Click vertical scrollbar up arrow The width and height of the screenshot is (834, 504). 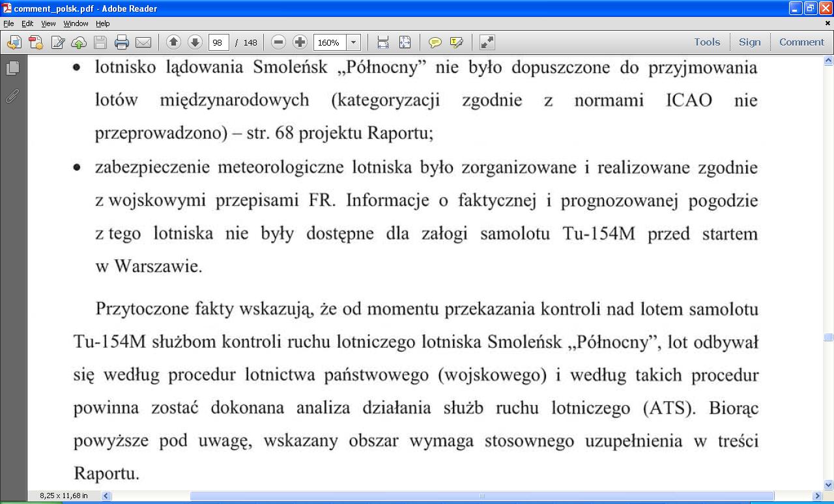tap(828, 61)
